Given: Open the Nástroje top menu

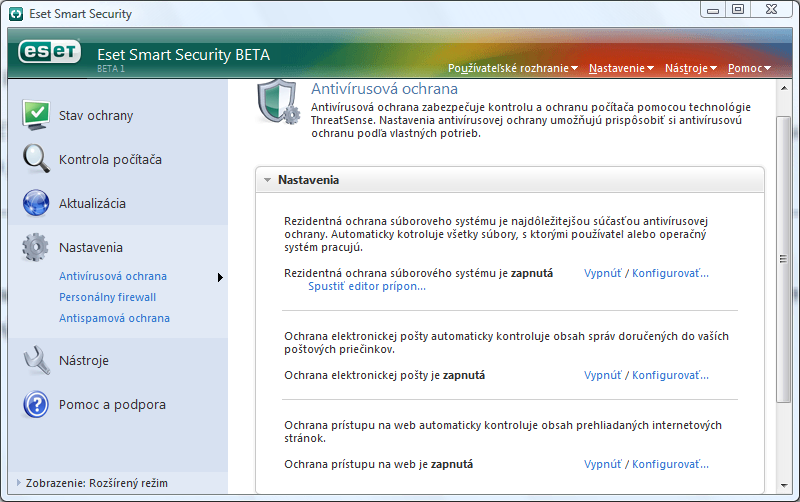Looking at the screenshot, I should tap(691, 68).
